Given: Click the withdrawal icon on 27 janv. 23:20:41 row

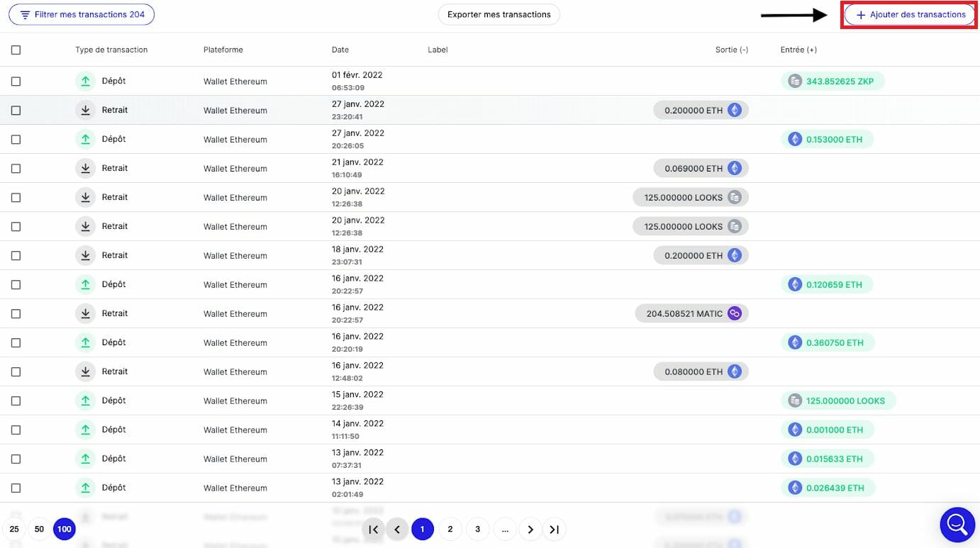Looking at the screenshot, I should tap(85, 110).
